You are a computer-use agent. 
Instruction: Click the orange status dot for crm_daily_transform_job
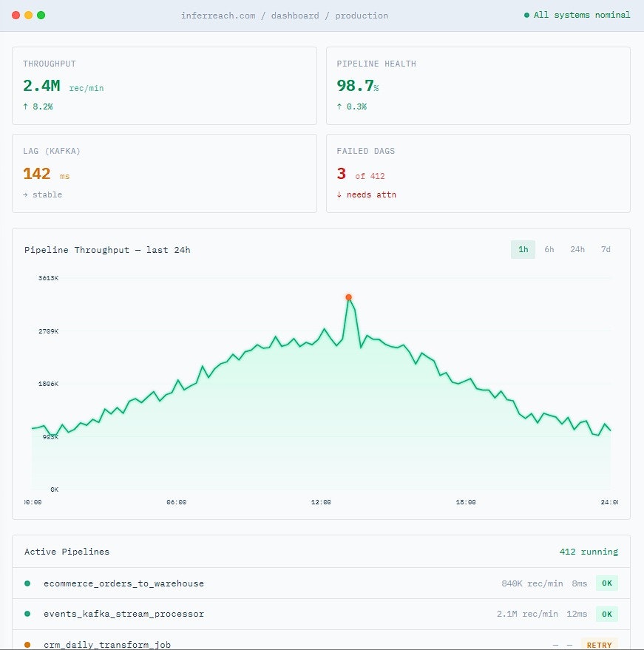point(27,645)
